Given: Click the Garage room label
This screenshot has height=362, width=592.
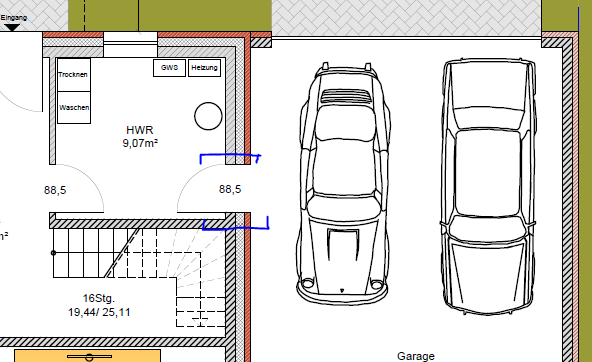Looking at the screenshot, I should 416,356.
